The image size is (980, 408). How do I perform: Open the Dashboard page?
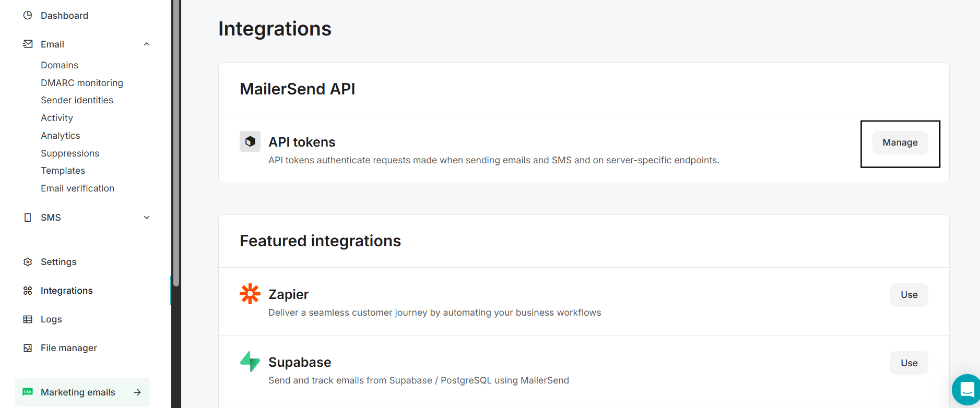64,16
